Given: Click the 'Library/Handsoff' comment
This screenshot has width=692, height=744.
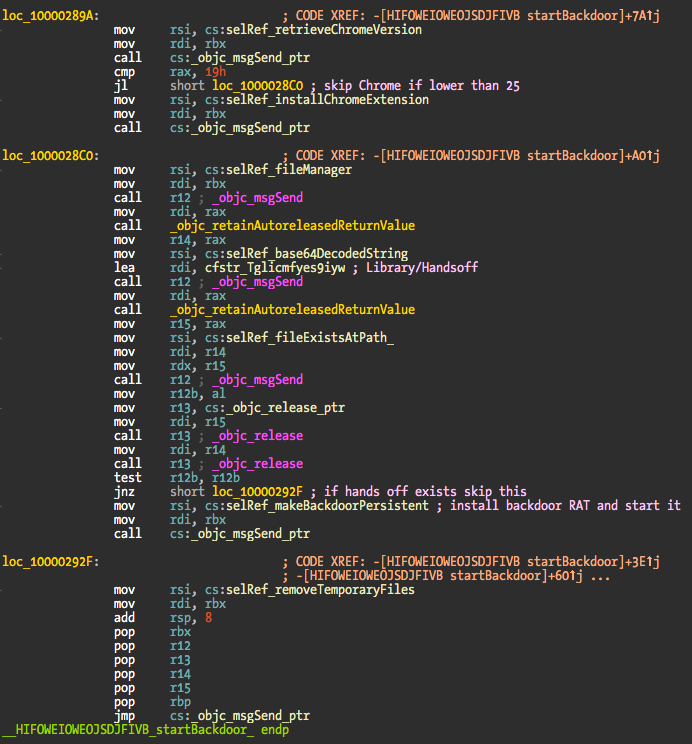Looking at the screenshot, I should click(422, 268).
